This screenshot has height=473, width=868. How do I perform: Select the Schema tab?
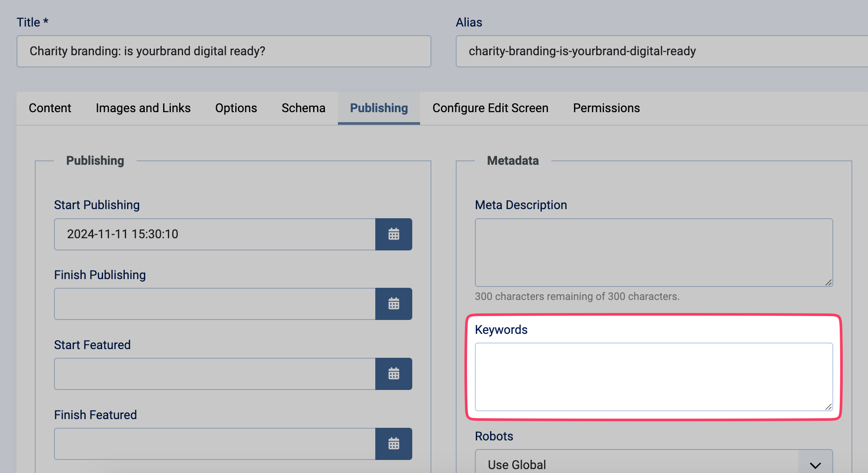(x=303, y=108)
